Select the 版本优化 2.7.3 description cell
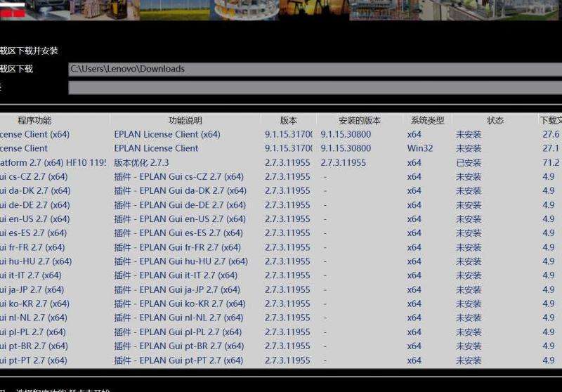Screen dimensions: 562x392 (141, 163)
